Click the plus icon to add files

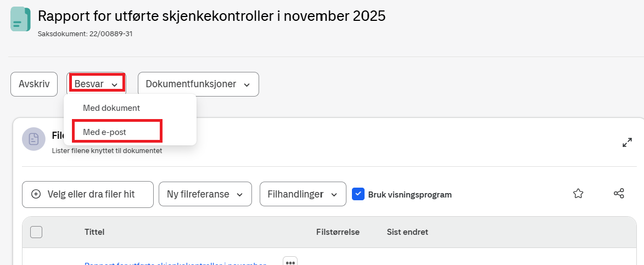coord(36,194)
